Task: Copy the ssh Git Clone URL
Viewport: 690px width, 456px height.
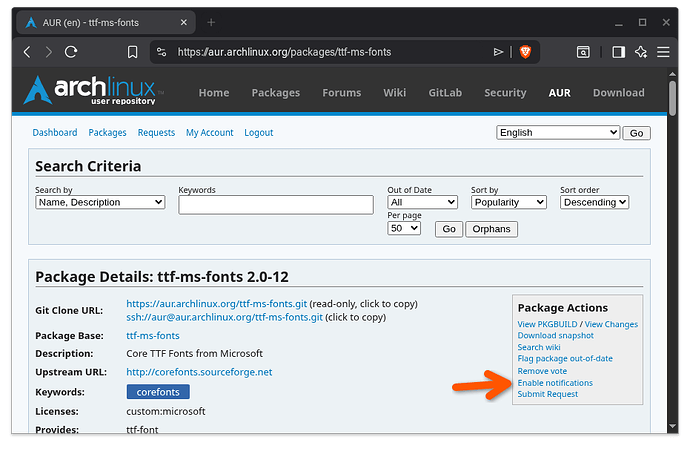Action: tap(224, 317)
